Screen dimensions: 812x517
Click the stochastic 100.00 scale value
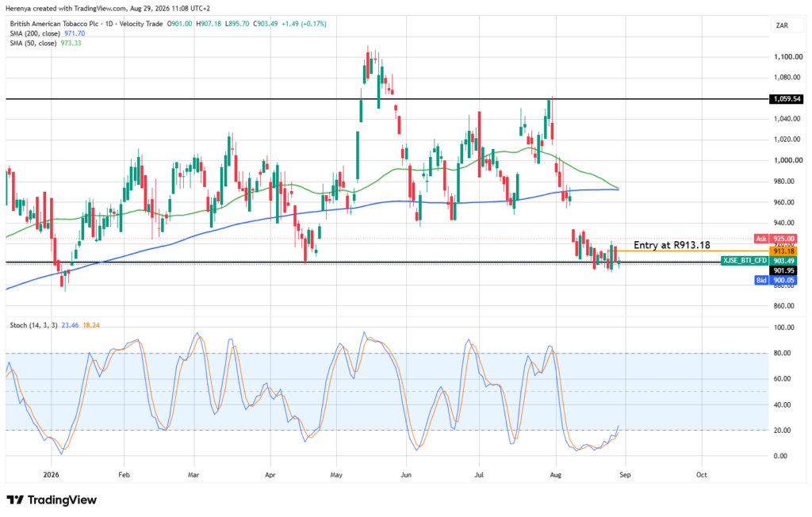(x=784, y=327)
